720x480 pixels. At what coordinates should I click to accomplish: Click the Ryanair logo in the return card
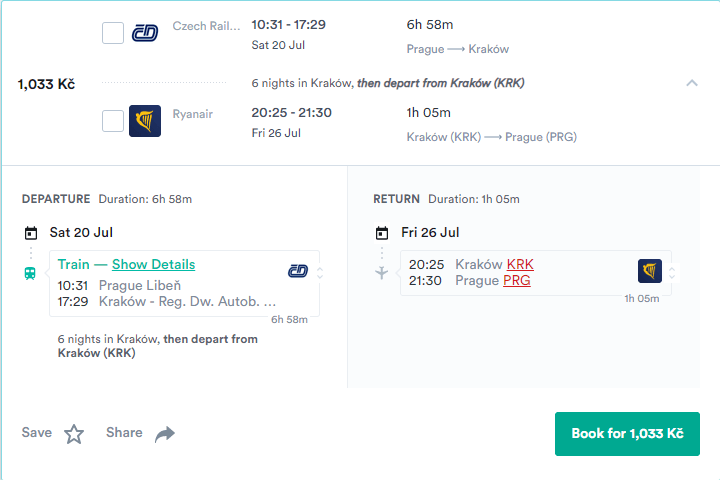(650, 271)
